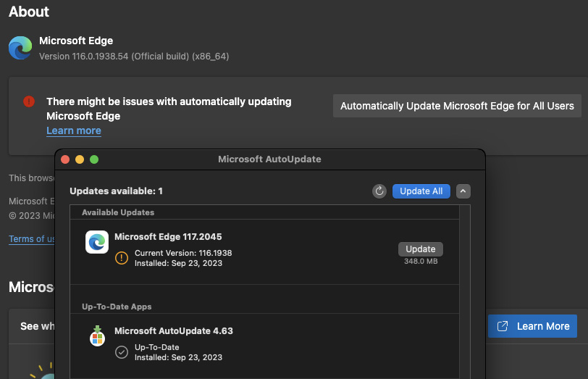Close the Microsoft AutoUpdate window
The height and width of the screenshot is (379, 588).
(65, 159)
